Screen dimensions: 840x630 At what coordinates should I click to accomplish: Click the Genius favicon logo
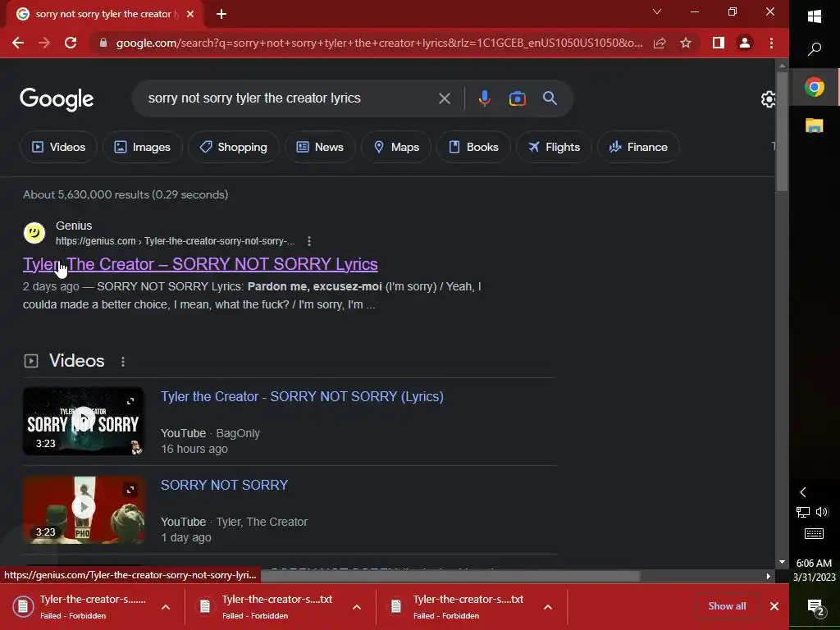[x=34, y=233]
